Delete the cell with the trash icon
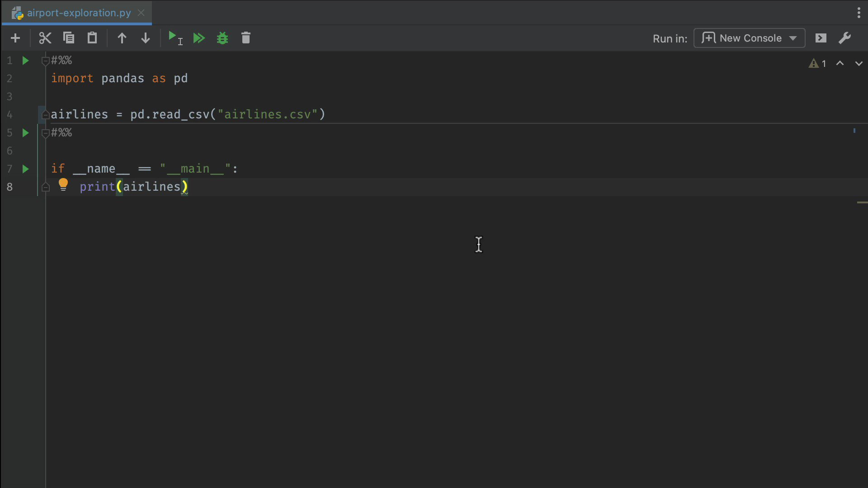Viewport: 868px width, 488px height. (245, 38)
